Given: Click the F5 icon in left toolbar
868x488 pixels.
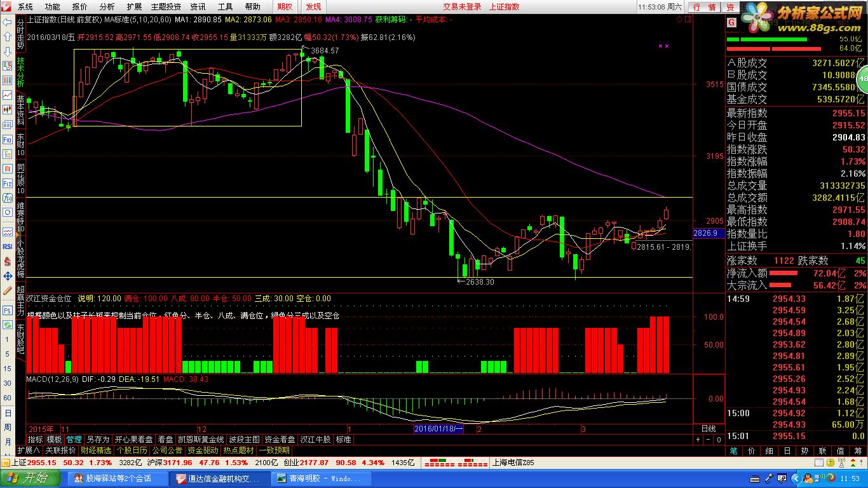Looking at the screenshot, I should (8, 310).
